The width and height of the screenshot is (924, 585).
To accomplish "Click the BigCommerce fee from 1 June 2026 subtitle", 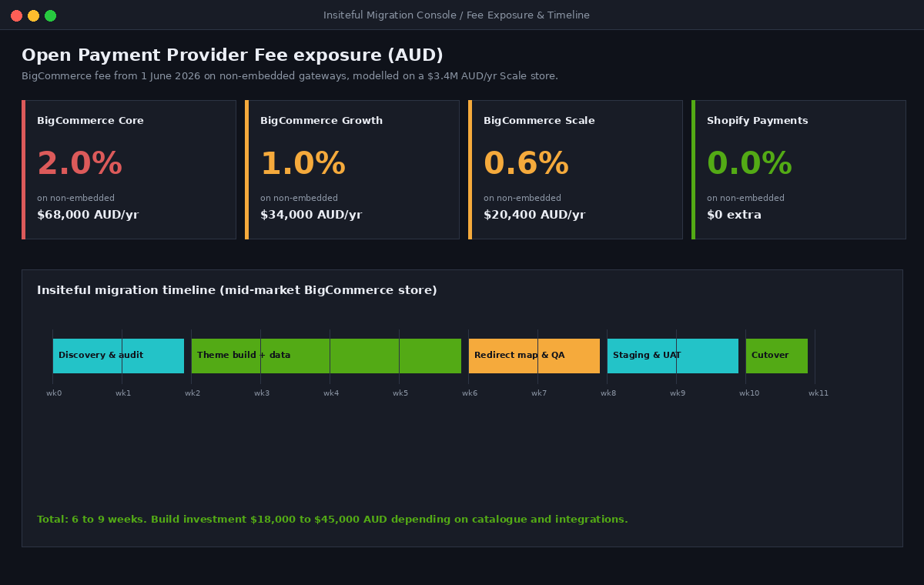I will pyautogui.click(x=290, y=76).
